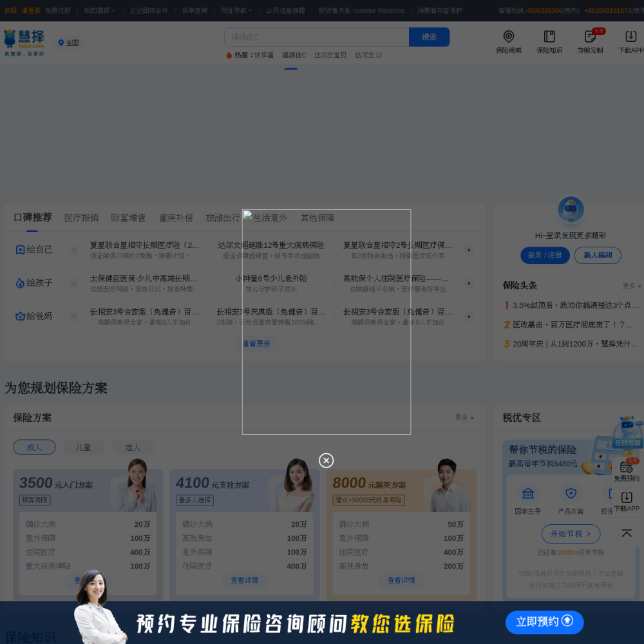
Task: Expand 网址导航 dropdown in top bar
Action: pos(236,11)
